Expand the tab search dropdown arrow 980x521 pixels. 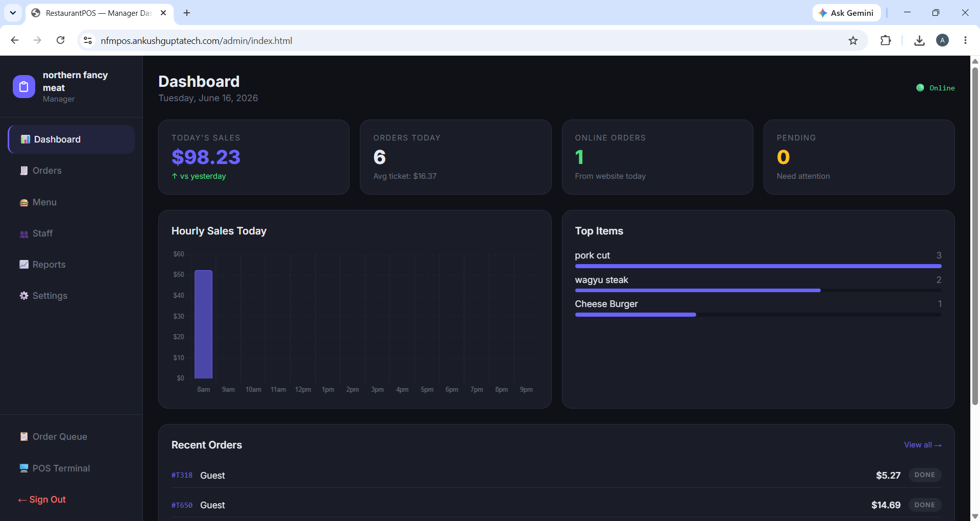(x=13, y=13)
